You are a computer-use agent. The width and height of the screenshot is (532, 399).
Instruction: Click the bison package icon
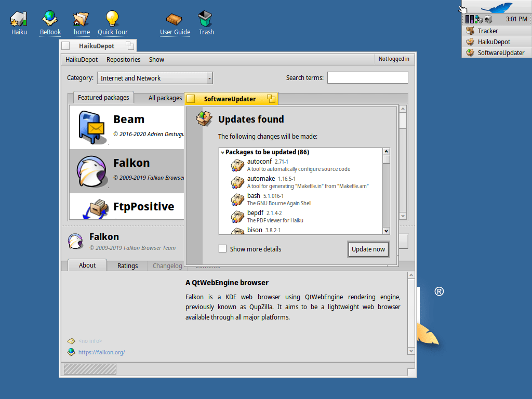click(237, 231)
